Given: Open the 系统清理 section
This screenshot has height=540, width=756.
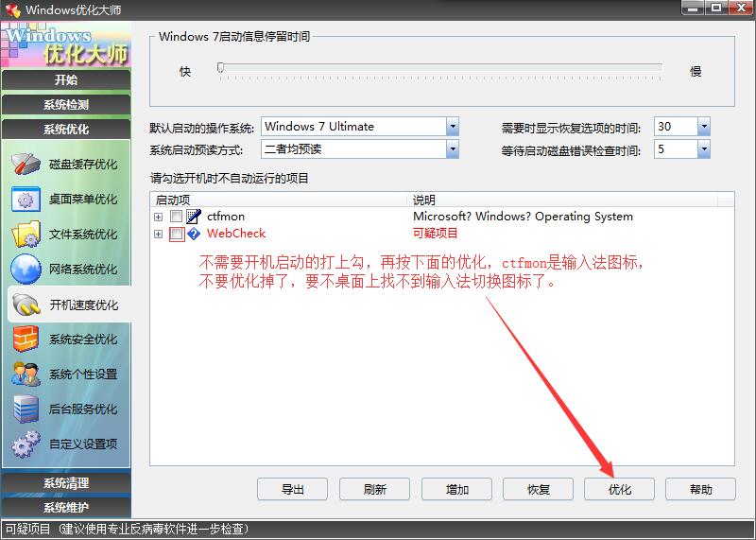Looking at the screenshot, I should click(66, 483).
